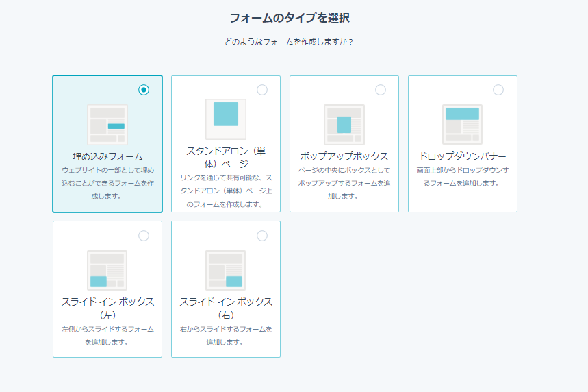This screenshot has width=588, height=392.
Task: Select the 埋め込みフォーム radio button
Action: pyautogui.click(x=144, y=90)
